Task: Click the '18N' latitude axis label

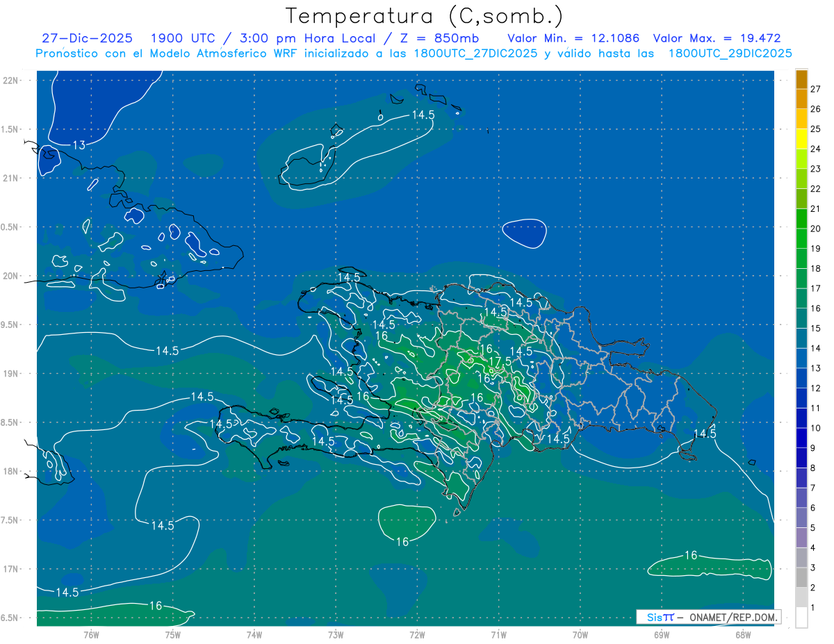Action: (x=12, y=471)
